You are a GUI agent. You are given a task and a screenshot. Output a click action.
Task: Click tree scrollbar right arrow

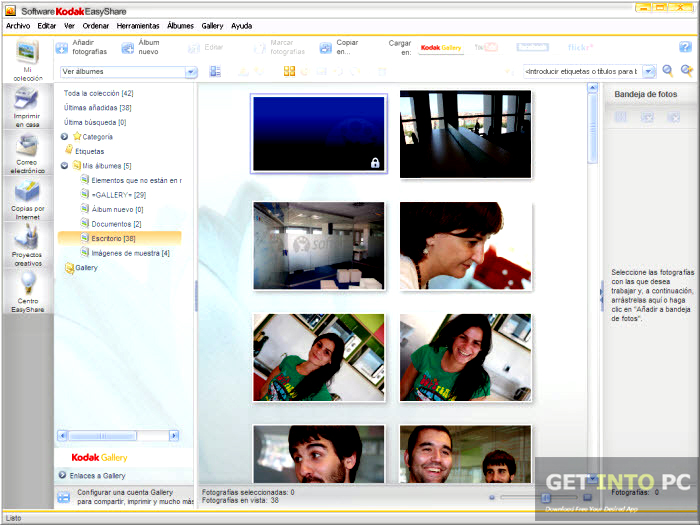point(174,435)
